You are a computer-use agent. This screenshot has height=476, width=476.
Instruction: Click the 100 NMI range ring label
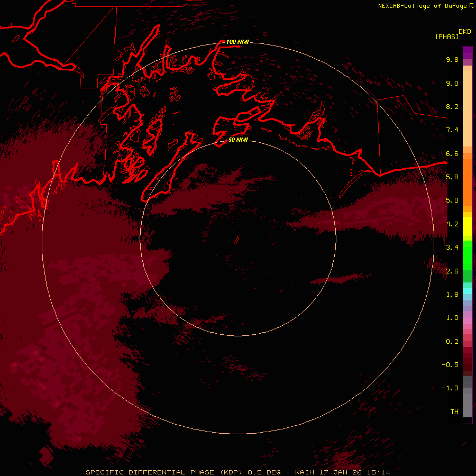click(237, 42)
